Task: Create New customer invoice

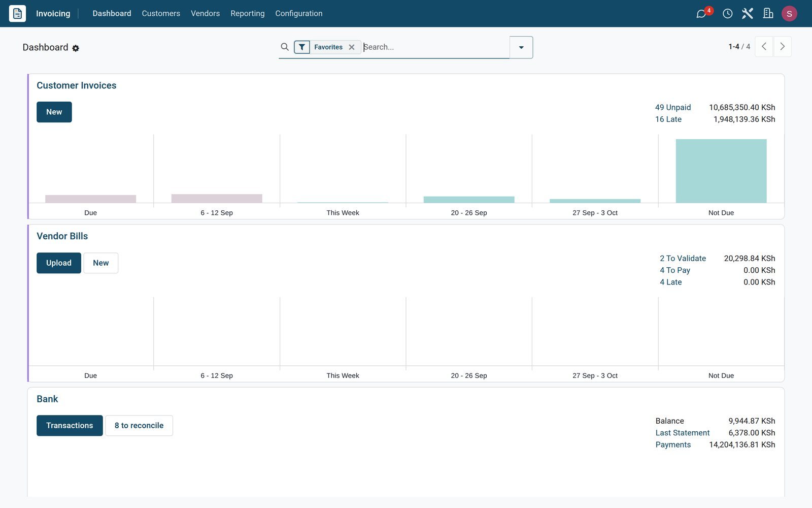Action: 54,112
